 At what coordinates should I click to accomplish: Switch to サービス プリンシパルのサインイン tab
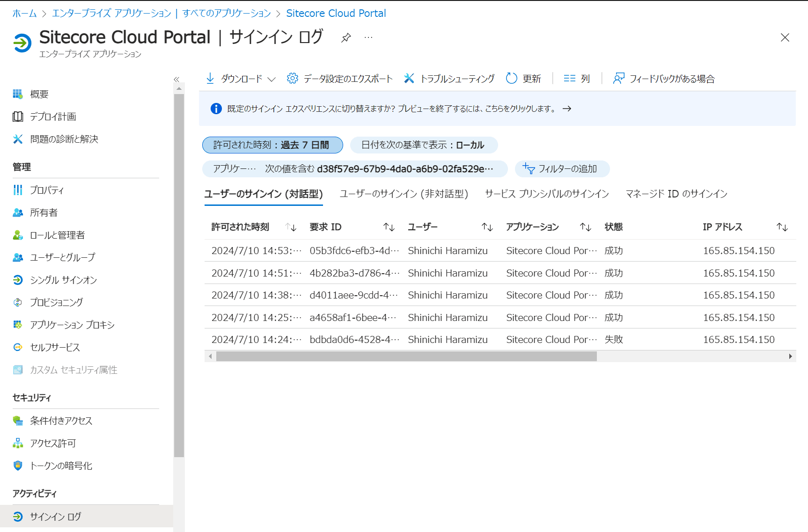click(x=547, y=194)
